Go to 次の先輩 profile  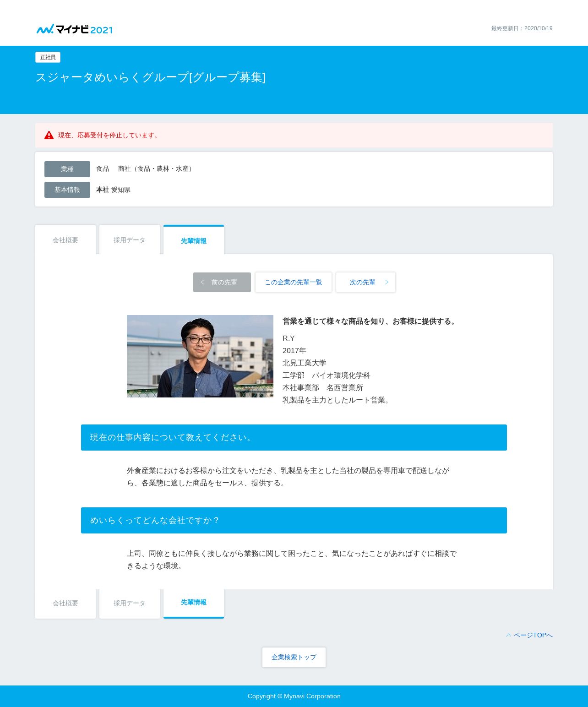[x=366, y=282]
